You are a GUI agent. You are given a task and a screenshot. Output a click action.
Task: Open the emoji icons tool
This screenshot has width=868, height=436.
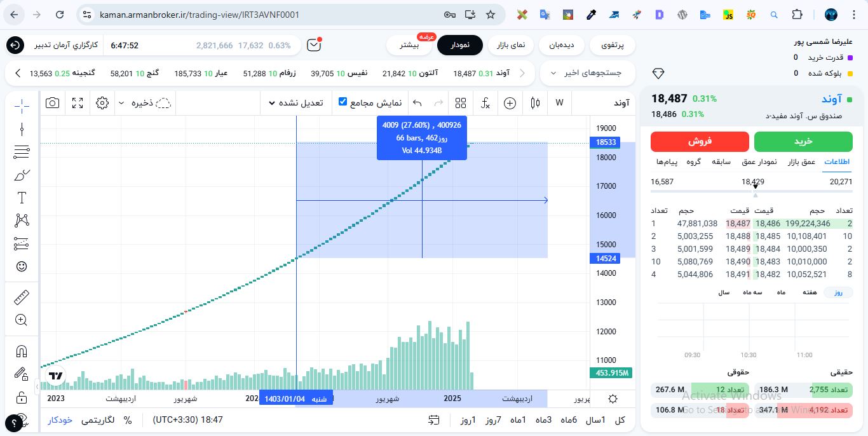click(x=22, y=266)
